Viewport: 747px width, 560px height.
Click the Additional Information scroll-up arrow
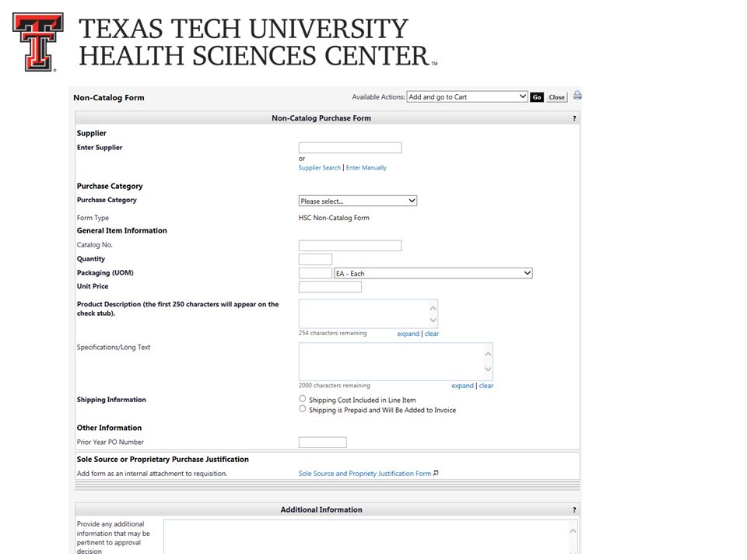click(x=573, y=531)
